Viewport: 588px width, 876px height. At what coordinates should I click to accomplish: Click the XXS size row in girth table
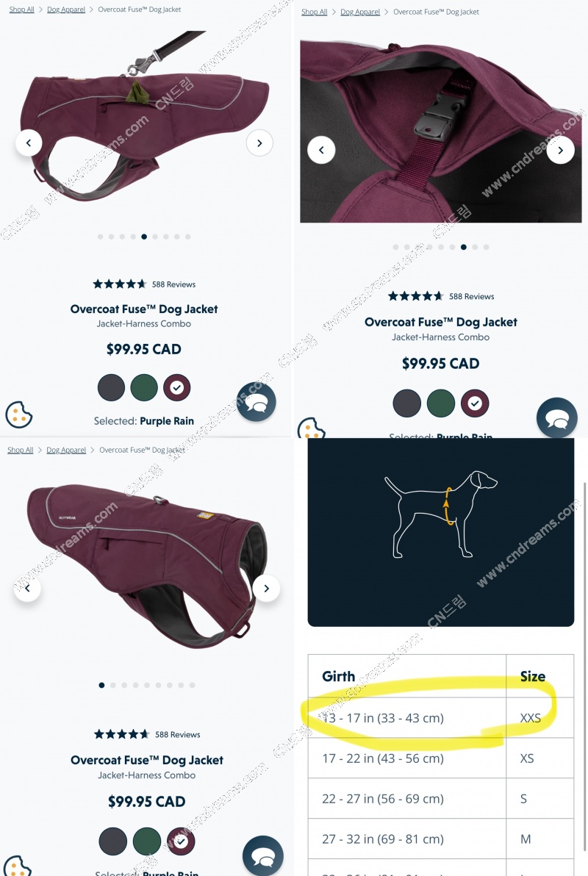pos(440,718)
